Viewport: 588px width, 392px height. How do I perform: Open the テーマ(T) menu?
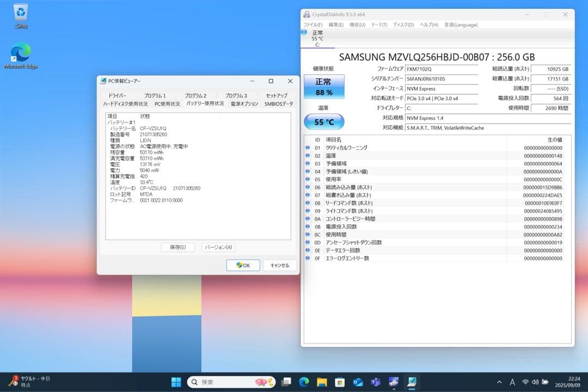(x=379, y=24)
